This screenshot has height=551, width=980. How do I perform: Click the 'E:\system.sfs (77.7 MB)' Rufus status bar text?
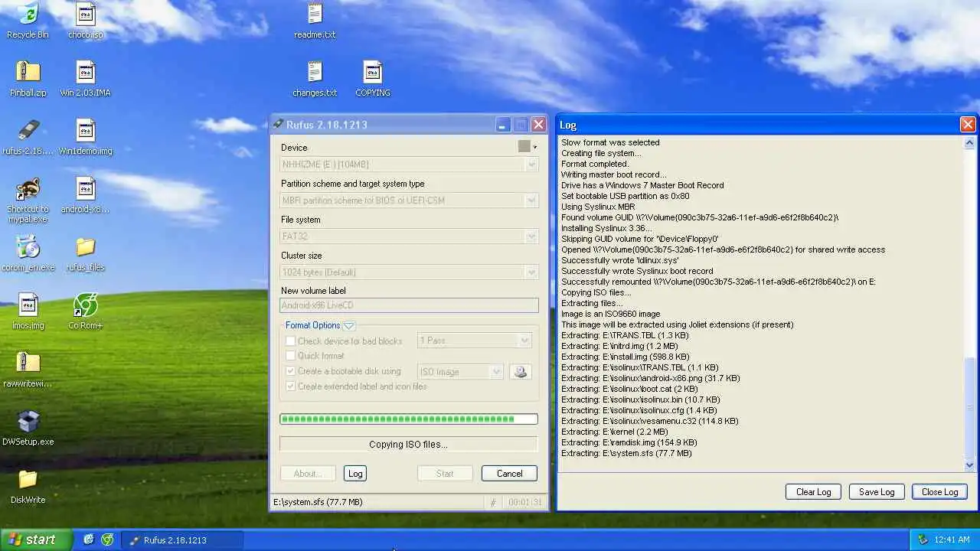tap(318, 502)
